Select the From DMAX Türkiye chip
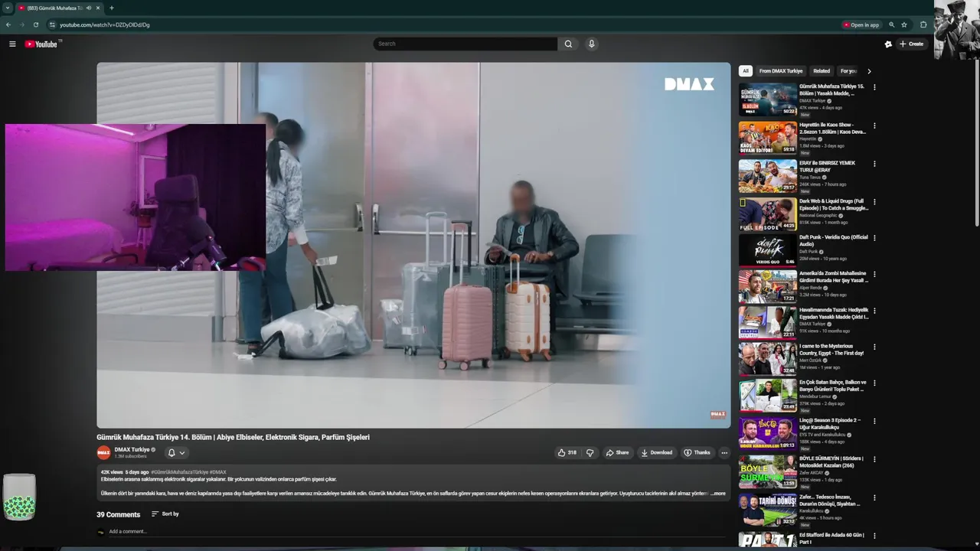Viewport: 980px width, 551px height. pyautogui.click(x=781, y=70)
